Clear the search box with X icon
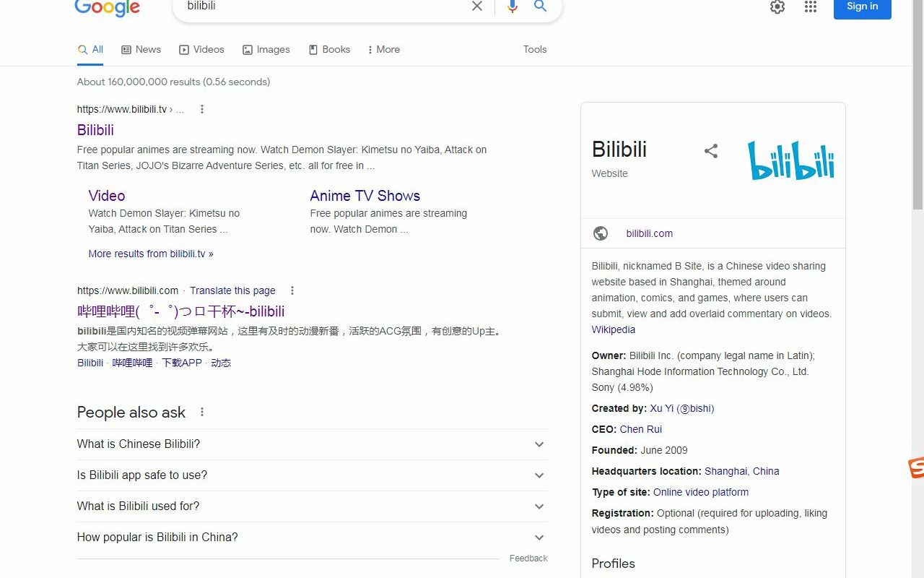924x578 pixels. point(477,7)
